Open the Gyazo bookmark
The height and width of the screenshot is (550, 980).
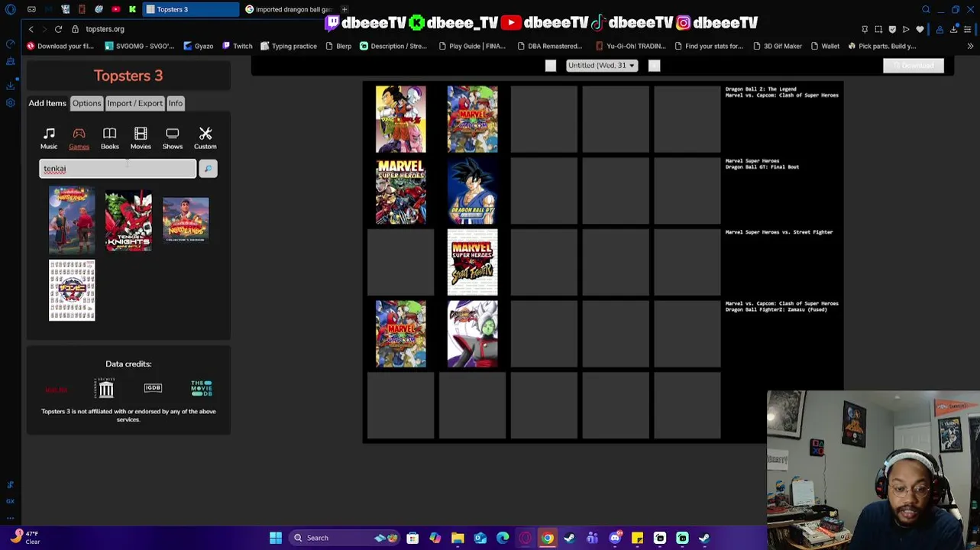pyautogui.click(x=198, y=46)
